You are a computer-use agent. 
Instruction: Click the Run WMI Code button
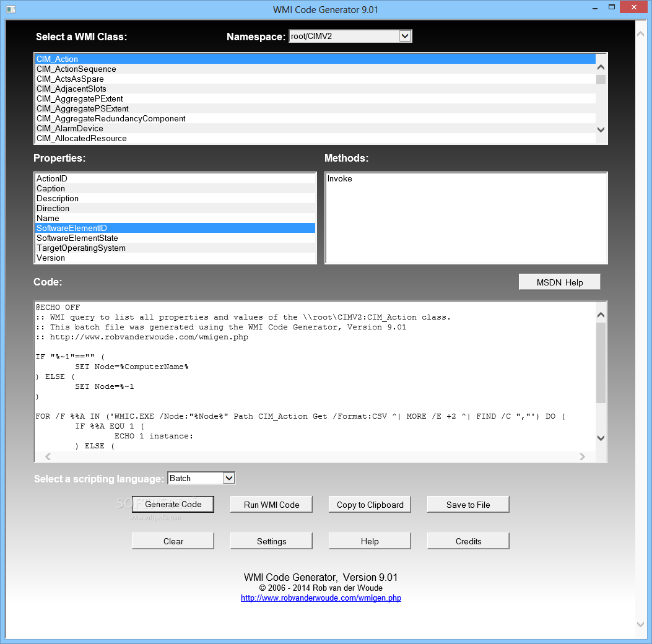tap(272, 504)
